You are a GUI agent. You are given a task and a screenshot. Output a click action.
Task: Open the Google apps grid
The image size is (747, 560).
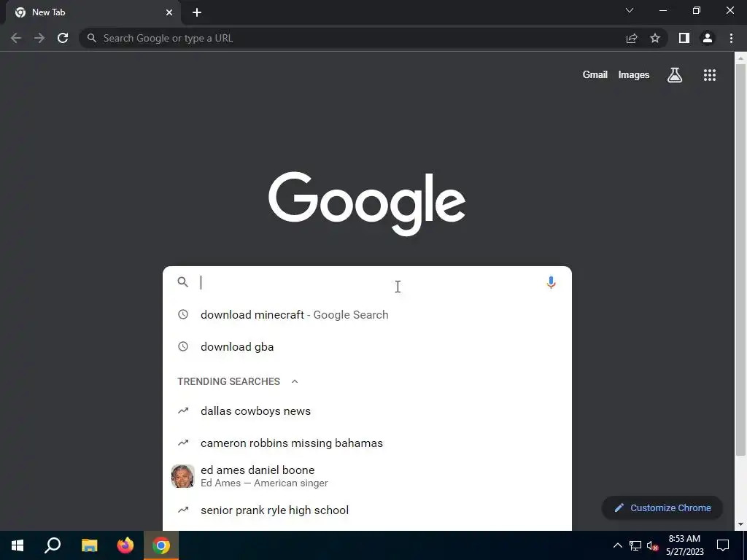click(x=710, y=75)
